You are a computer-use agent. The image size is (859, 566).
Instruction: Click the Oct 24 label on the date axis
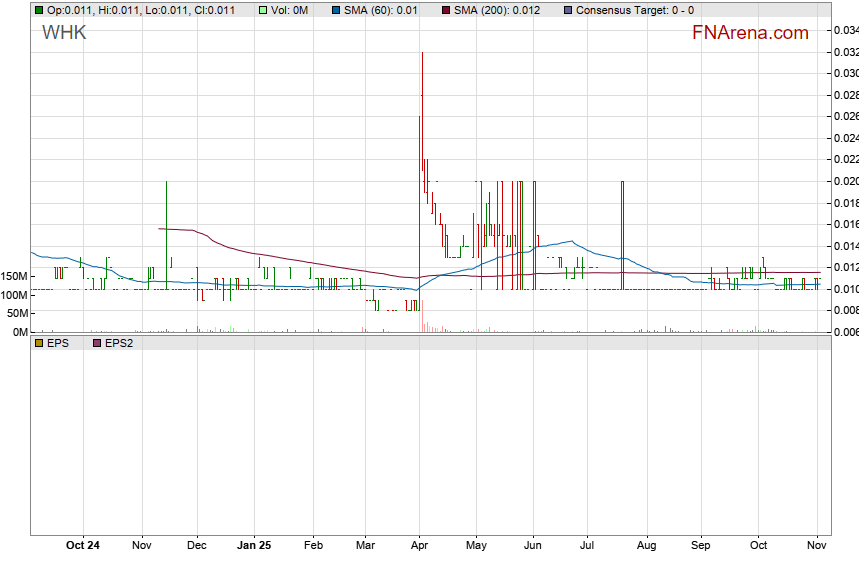tap(83, 546)
